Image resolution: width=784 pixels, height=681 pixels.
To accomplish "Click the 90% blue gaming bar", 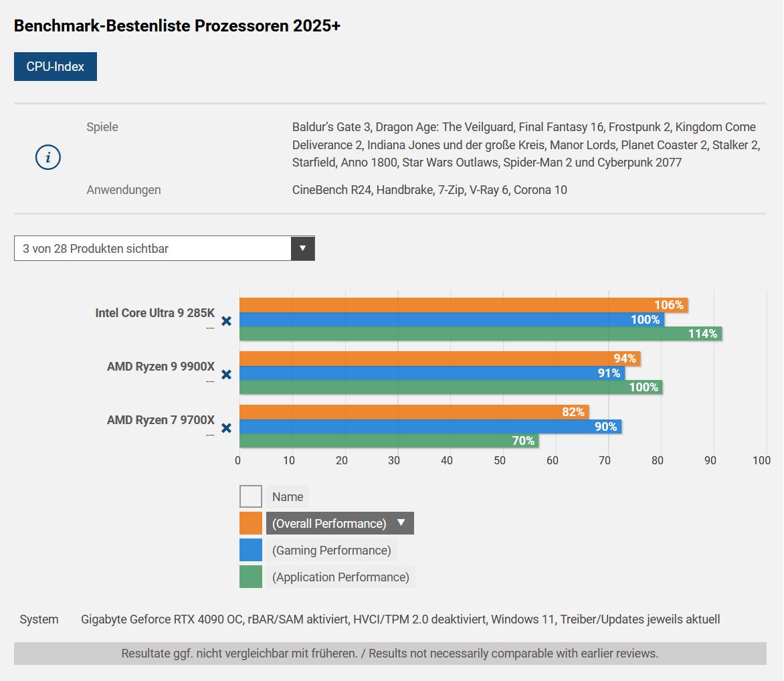I will click(431, 427).
